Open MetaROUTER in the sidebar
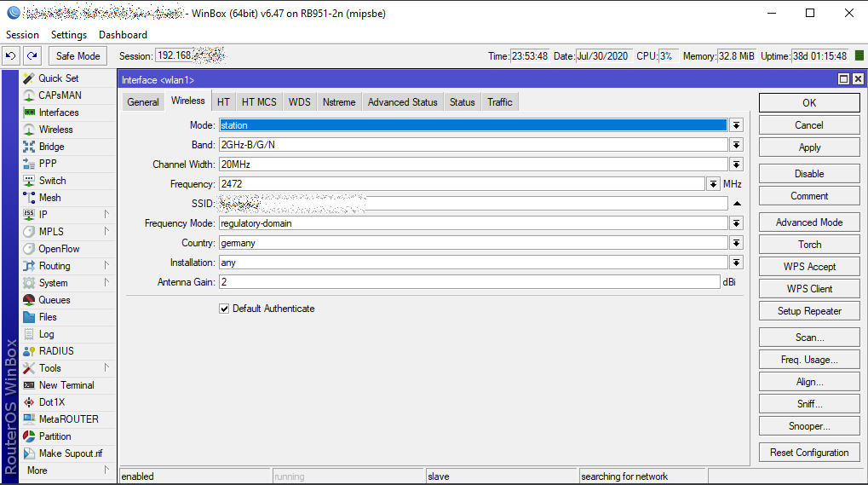 pyautogui.click(x=69, y=419)
